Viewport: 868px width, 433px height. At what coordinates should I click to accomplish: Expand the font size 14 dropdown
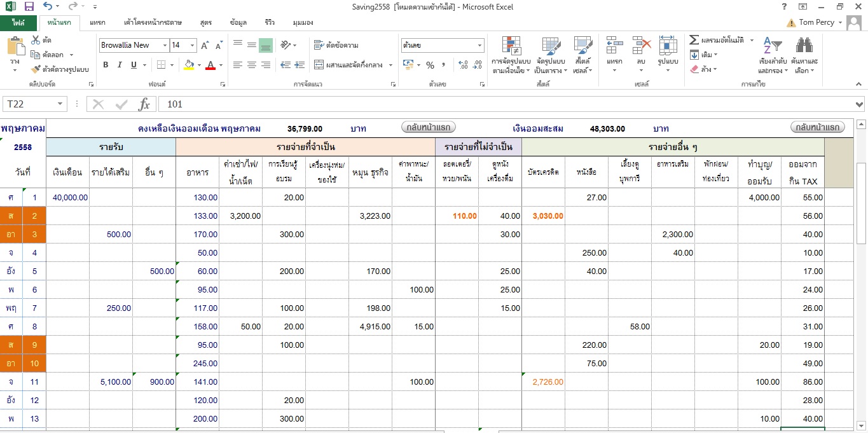point(193,45)
